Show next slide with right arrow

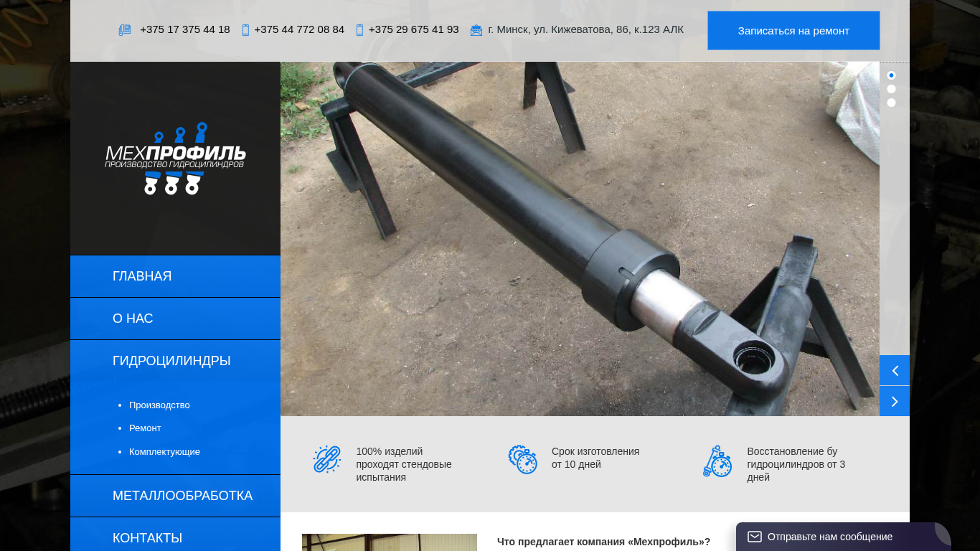tap(895, 401)
